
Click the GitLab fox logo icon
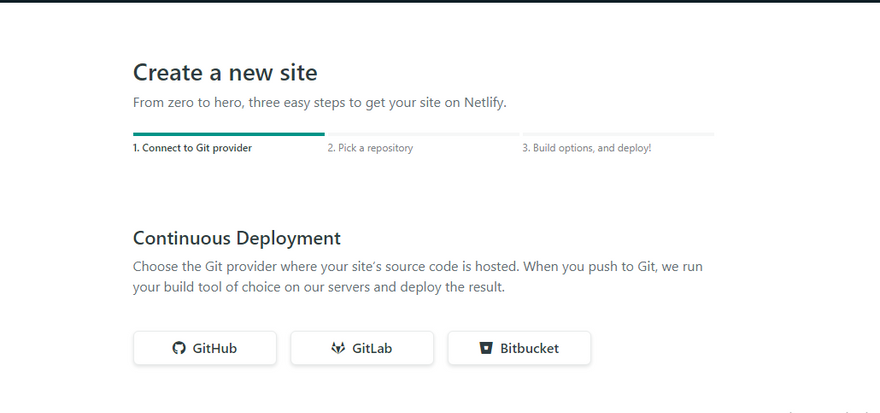click(x=338, y=348)
